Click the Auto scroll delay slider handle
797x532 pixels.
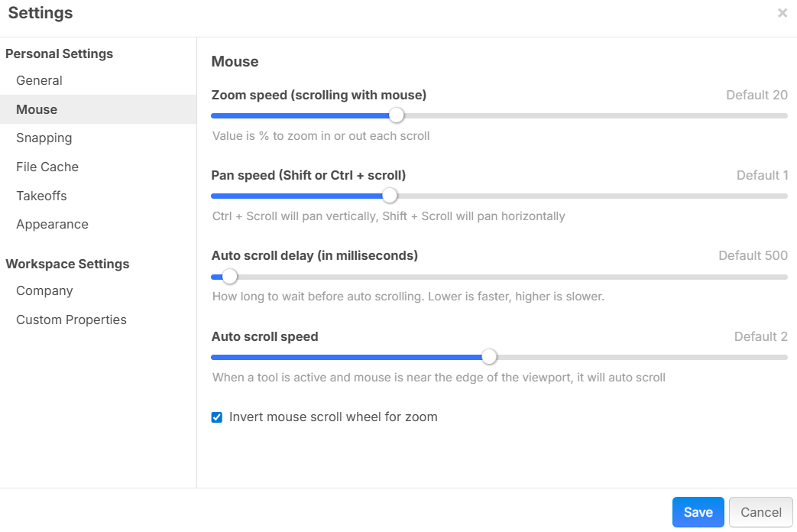click(x=229, y=277)
